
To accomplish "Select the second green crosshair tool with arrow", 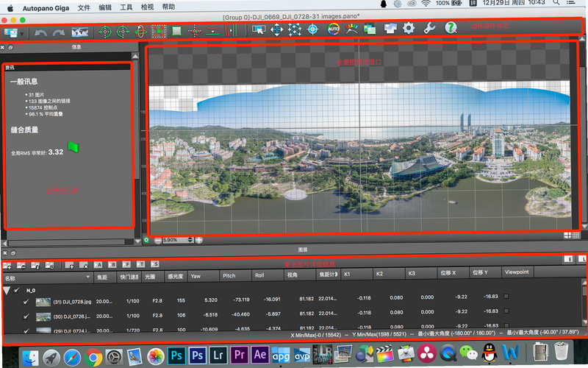I will (x=123, y=31).
